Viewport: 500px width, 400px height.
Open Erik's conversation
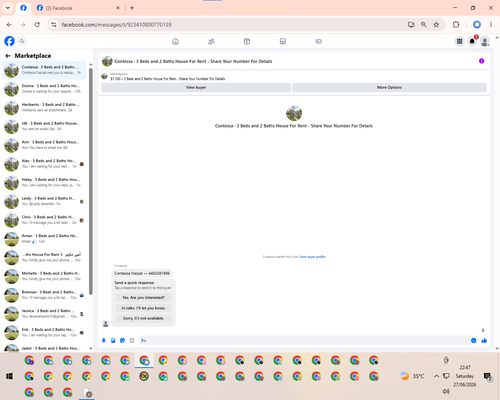[x=44, y=332]
